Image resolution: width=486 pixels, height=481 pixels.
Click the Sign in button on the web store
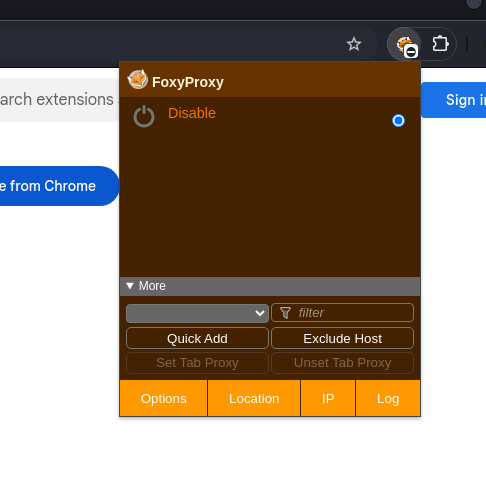[x=454, y=100]
